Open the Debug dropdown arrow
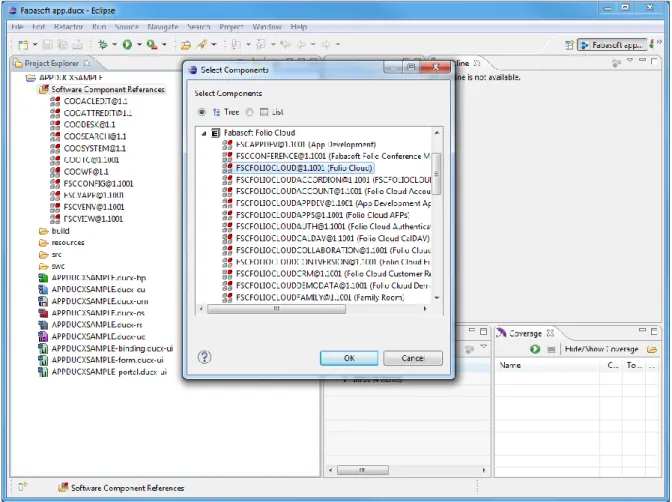This screenshot has width=672, height=502. pos(114,44)
